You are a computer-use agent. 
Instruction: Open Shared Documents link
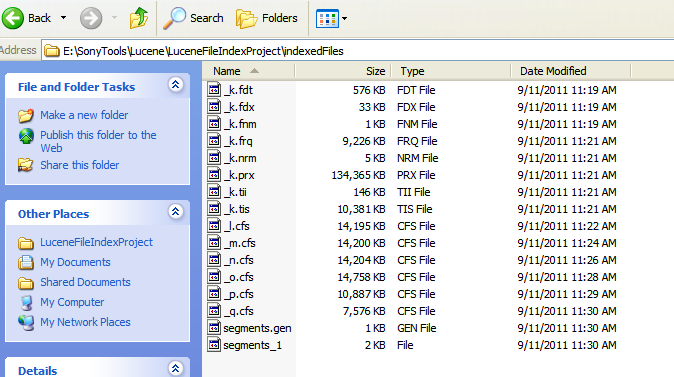[x=85, y=282]
